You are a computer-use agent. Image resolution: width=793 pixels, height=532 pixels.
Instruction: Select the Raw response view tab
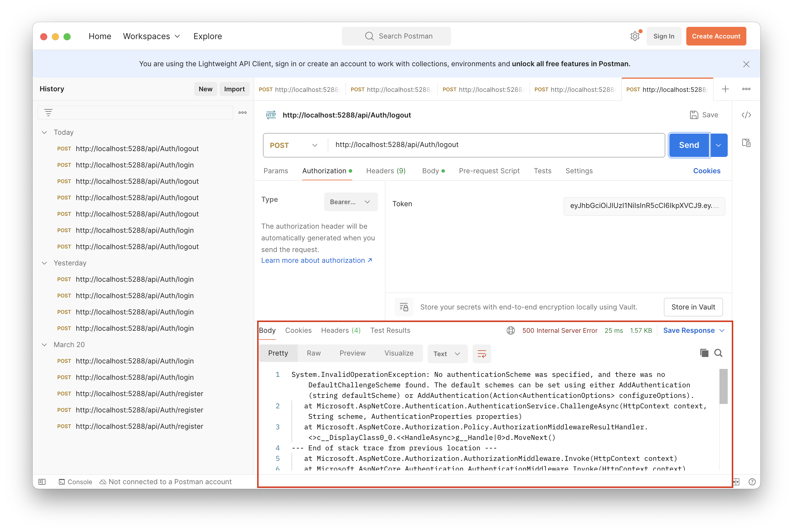click(313, 353)
